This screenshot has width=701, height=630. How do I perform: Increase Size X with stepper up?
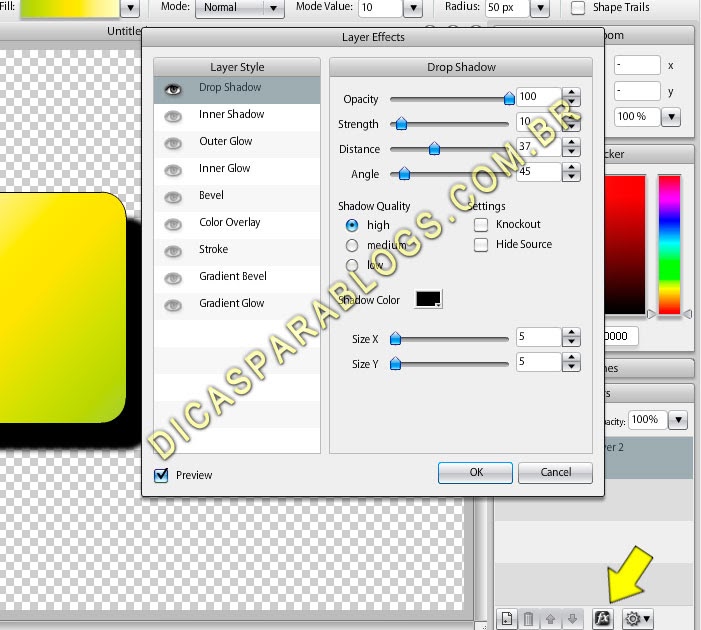coord(571,333)
